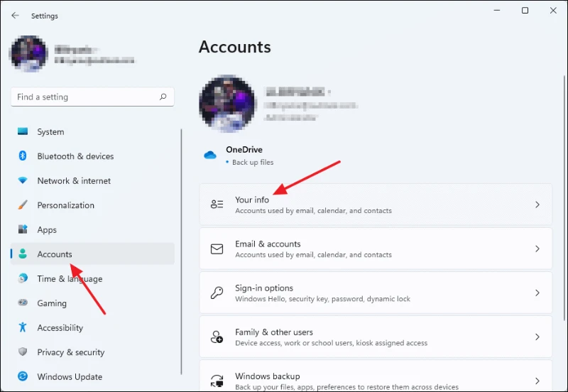Viewport: 568px width, 392px height.
Task: Click the Family & other users icon
Action: 217,337
